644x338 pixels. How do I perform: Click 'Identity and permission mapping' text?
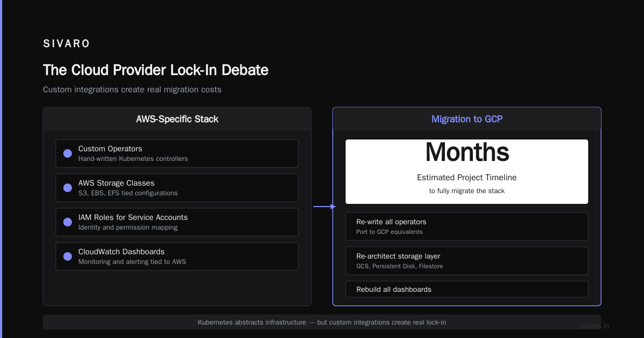tap(128, 227)
